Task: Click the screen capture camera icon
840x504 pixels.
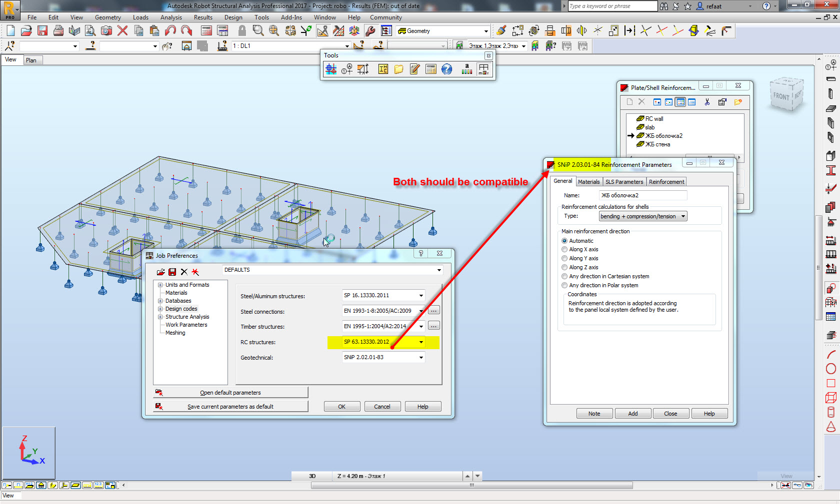Action: [106, 31]
